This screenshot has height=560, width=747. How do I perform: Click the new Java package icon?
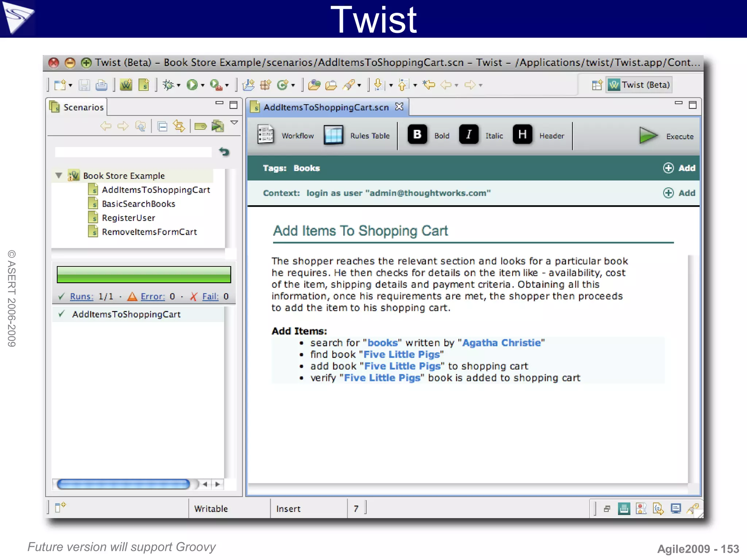click(266, 85)
